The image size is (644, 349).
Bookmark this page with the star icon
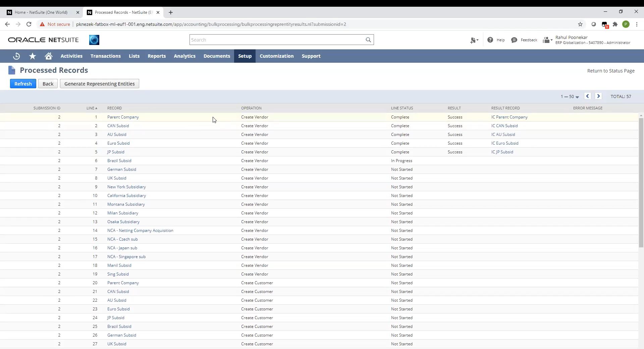(x=580, y=24)
